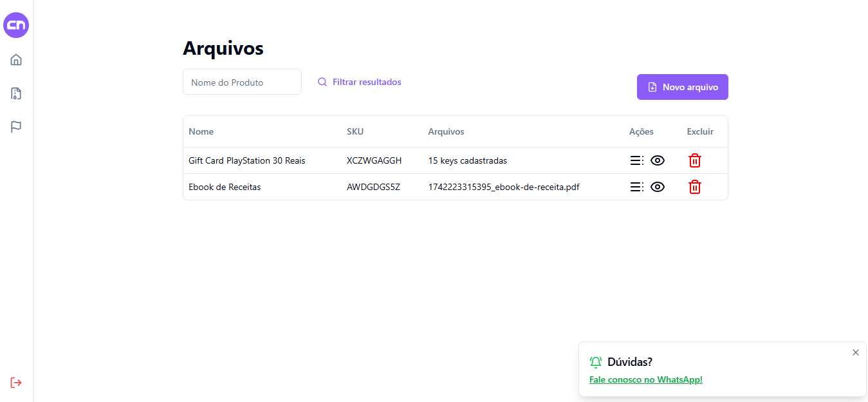This screenshot has height=402, width=868.
Task: Delete the Gift Card PlayStation 30 Reais row
Action: (x=694, y=160)
